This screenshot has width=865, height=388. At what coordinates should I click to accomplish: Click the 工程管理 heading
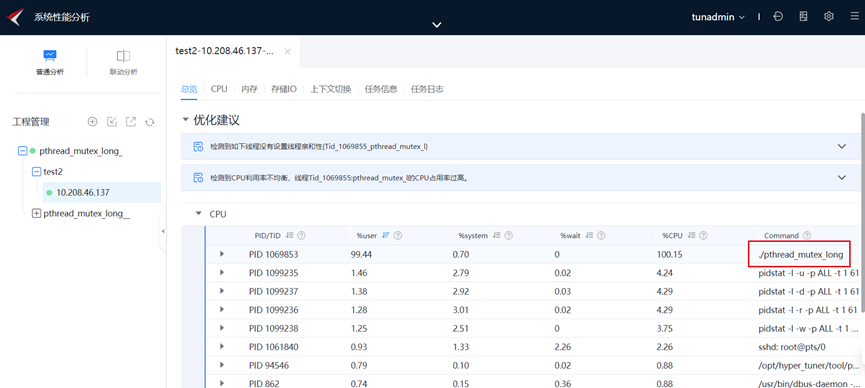point(31,122)
